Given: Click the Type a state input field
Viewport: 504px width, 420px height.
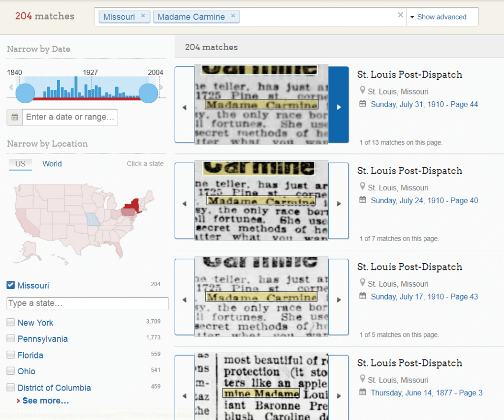Looking at the screenshot, I should [88, 303].
